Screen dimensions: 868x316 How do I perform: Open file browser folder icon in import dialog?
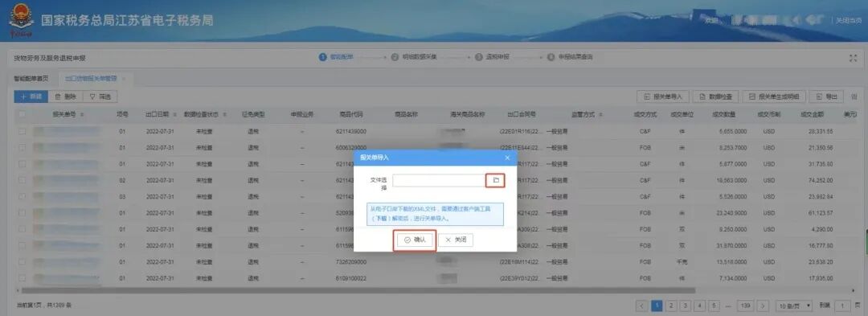[496, 180]
